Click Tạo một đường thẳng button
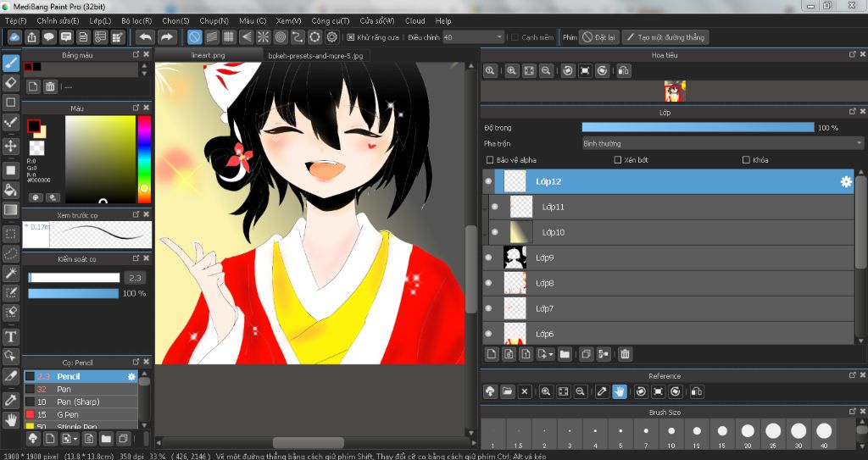This screenshot has height=460, width=868. pyautogui.click(x=665, y=37)
